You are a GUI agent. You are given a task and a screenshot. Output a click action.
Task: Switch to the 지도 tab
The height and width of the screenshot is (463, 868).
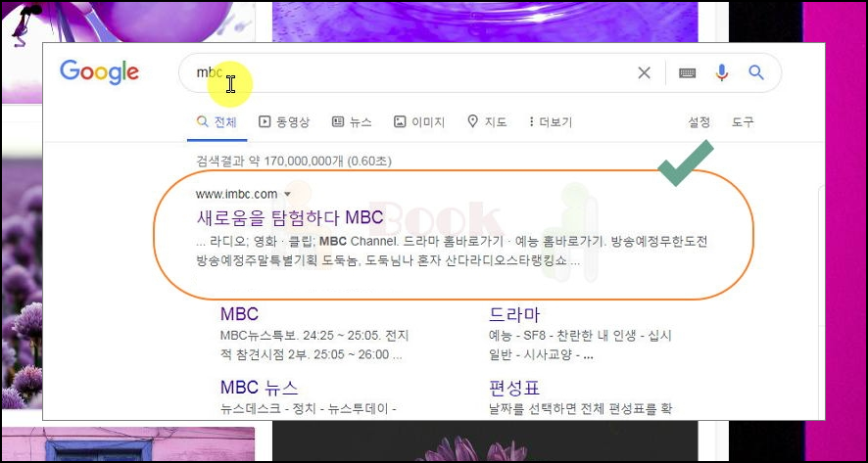[x=487, y=122]
